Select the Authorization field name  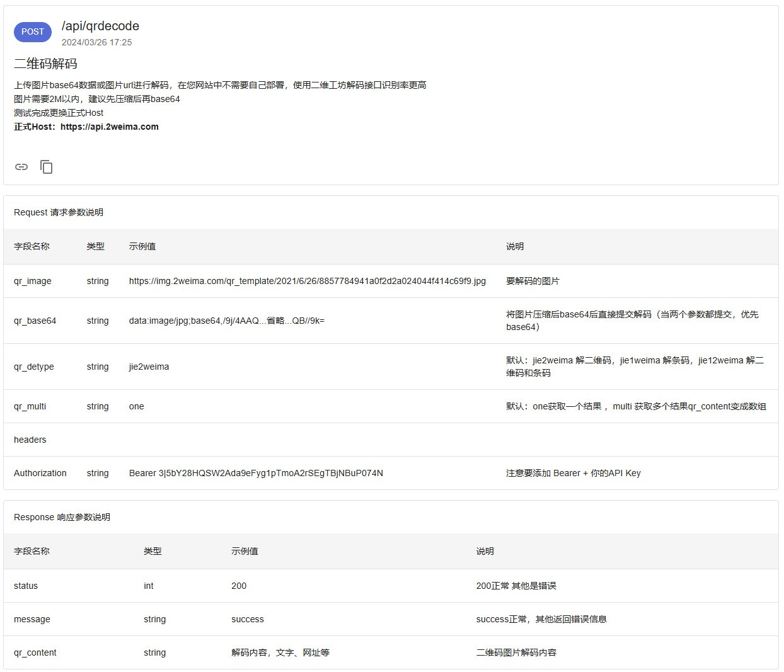[x=40, y=473]
